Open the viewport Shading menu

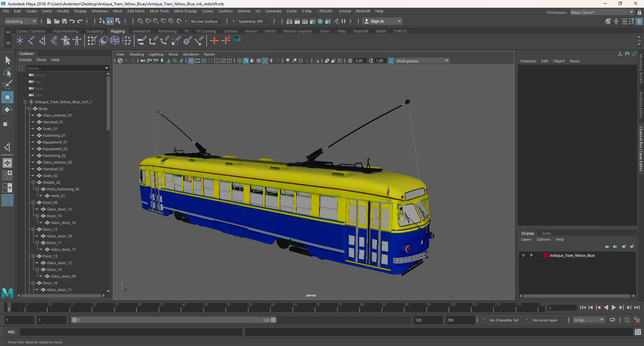click(137, 54)
